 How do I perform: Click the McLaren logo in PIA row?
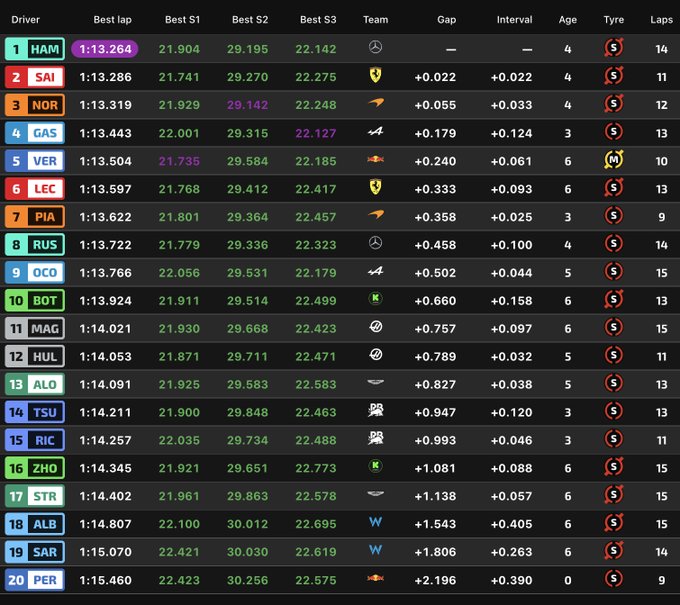point(376,214)
